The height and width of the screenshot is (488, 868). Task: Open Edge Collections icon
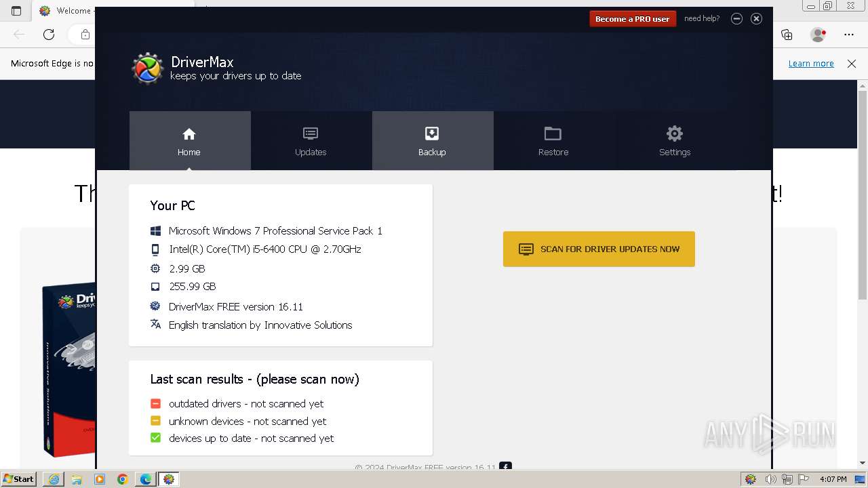tap(787, 35)
